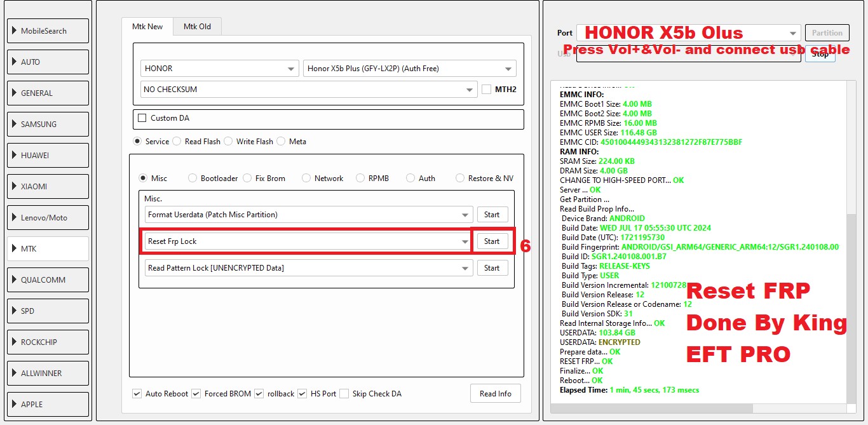Expand the MobileSearch sidebar section

click(48, 31)
